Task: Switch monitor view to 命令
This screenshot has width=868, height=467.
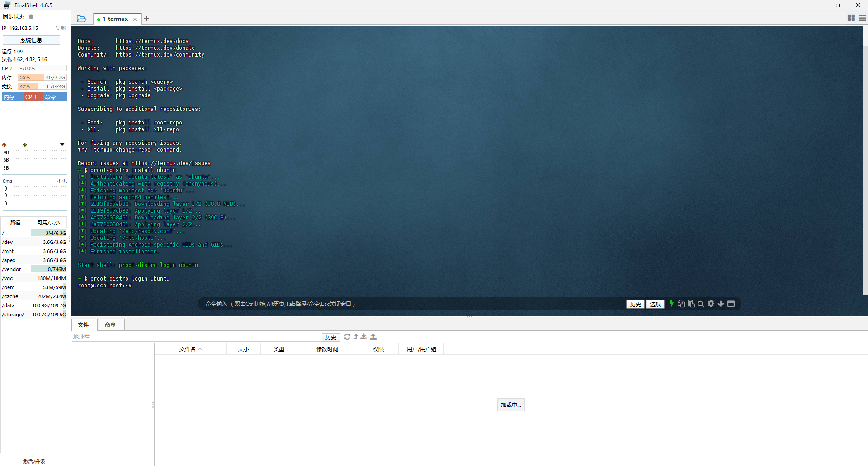Action: (x=50, y=97)
